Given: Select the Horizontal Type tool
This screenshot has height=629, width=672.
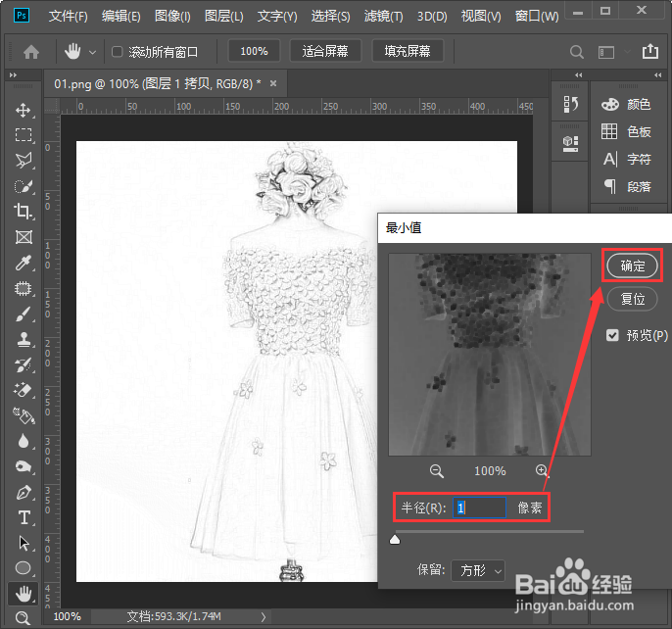Looking at the screenshot, I should 24,518.
